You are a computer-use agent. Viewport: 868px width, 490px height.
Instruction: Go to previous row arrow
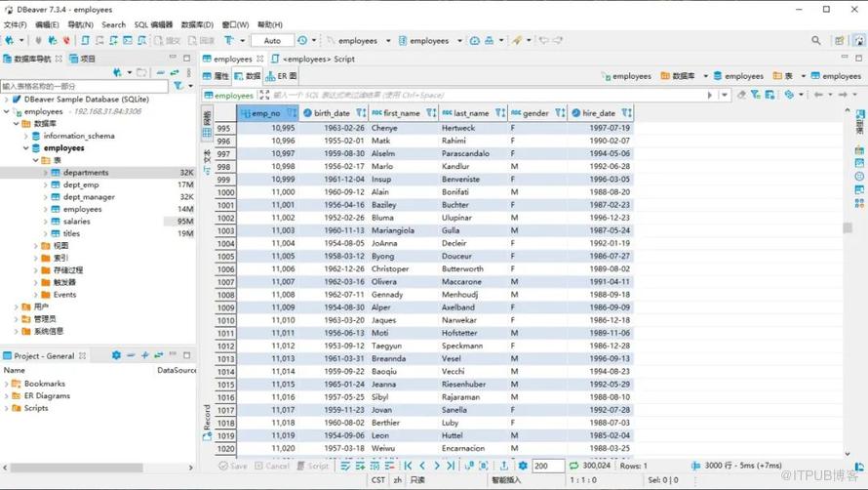coord(422,466)
